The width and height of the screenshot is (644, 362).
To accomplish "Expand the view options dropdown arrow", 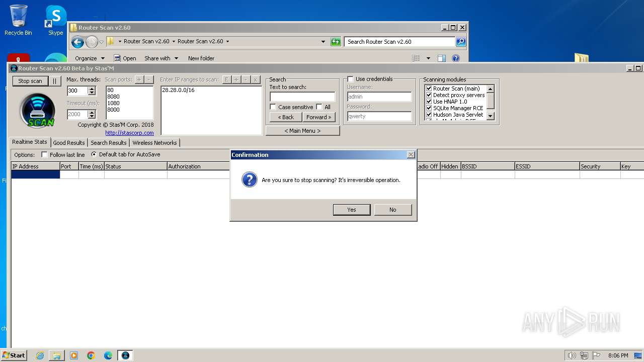I will pos(428,58).
